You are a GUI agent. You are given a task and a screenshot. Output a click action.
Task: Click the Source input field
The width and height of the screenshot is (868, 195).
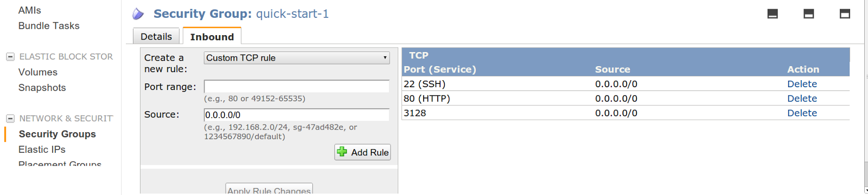297,115
